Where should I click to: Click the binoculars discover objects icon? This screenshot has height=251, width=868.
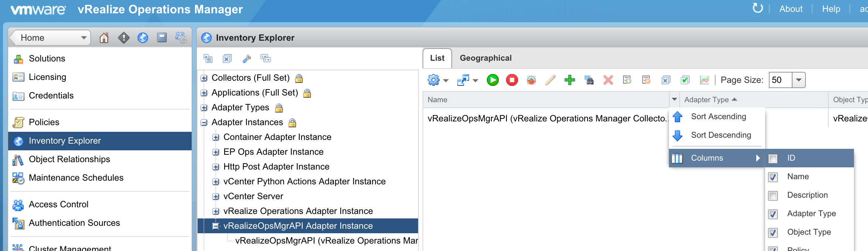(589, 80)
